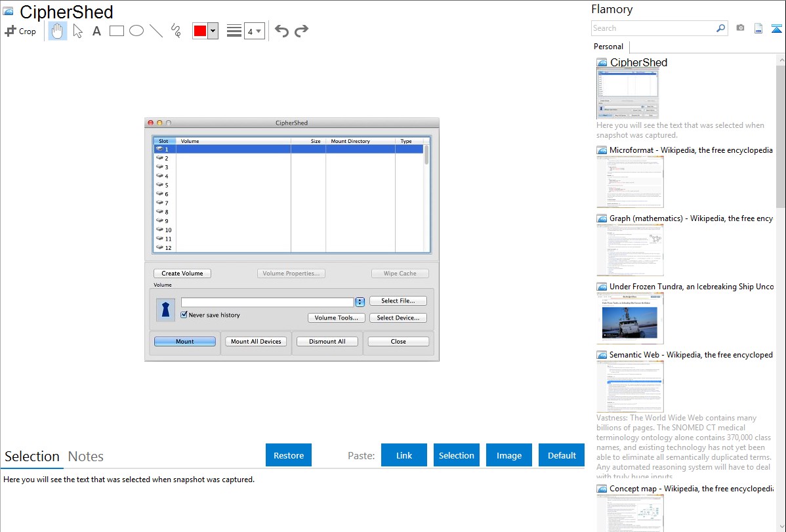Screen dimensions: 786x532
Task: Click the Microformat snapshot page icon
Action: tap(602, 150)
